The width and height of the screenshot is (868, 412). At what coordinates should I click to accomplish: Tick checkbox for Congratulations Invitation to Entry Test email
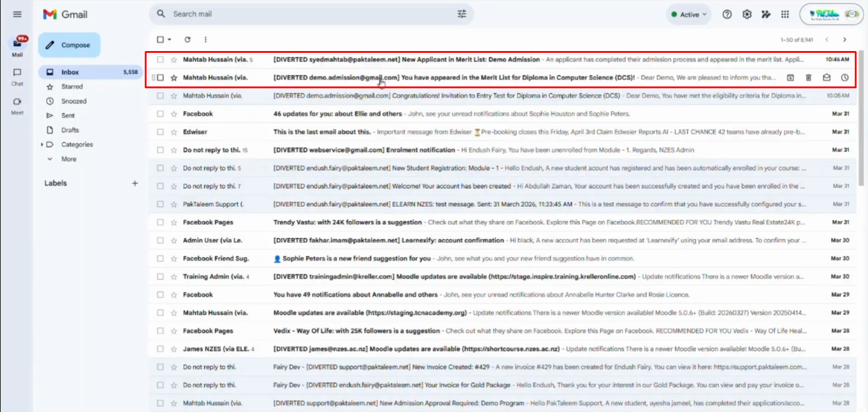[x=160, y=95]
